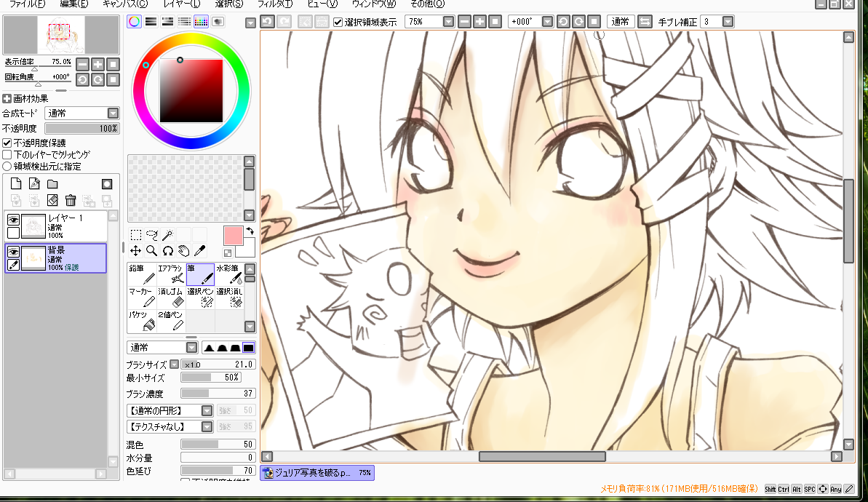Select the バケツ (Bucket) fill tool

click(142, 320)
